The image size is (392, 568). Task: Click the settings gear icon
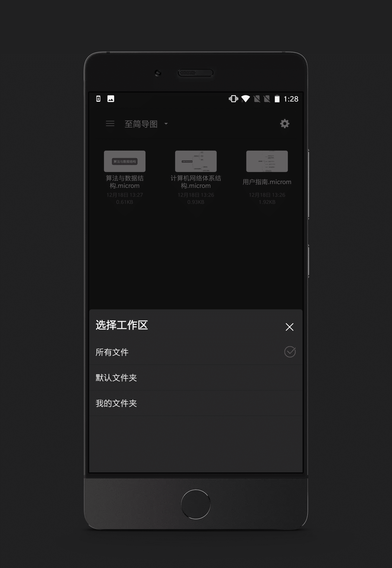tap(284, 124)
